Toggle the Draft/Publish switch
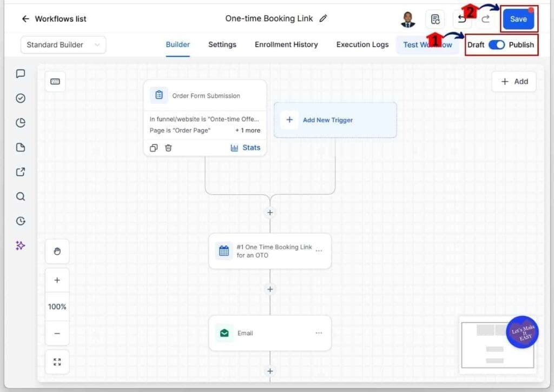The height and width of the screenshot is (392, 554). (497, 45)
